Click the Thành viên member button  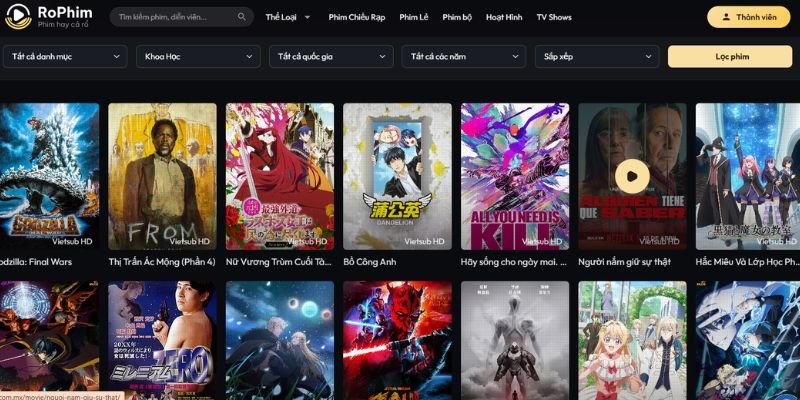click(748, 17)
